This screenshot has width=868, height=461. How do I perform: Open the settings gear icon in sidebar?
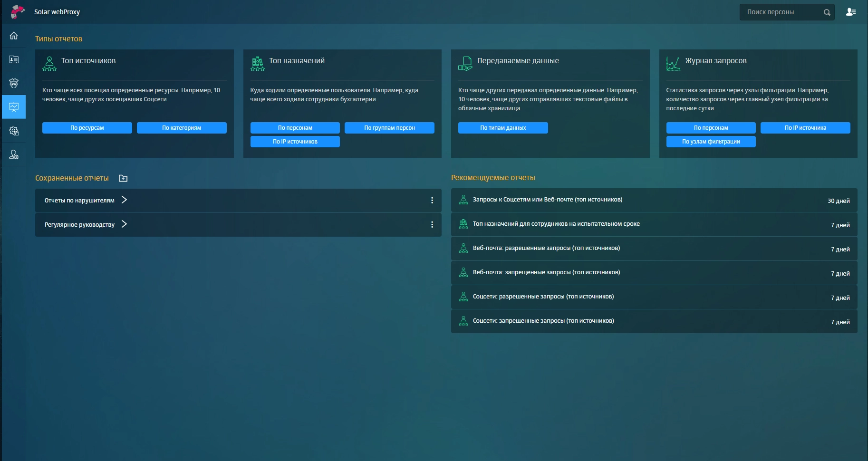(14, 131)
